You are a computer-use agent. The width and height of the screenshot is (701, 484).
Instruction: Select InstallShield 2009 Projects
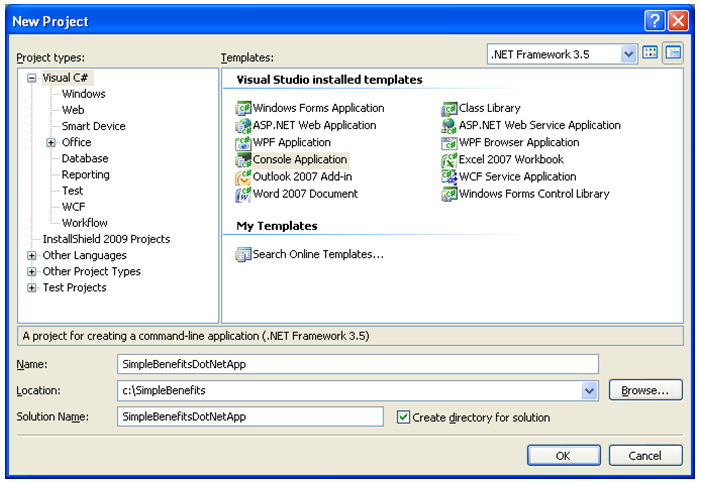coord(106,239)
